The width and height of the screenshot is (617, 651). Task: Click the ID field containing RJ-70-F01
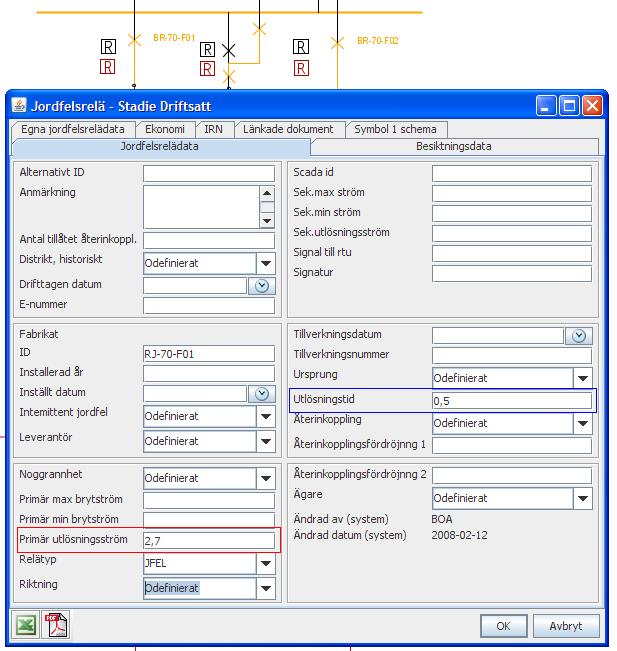[209, 354]
